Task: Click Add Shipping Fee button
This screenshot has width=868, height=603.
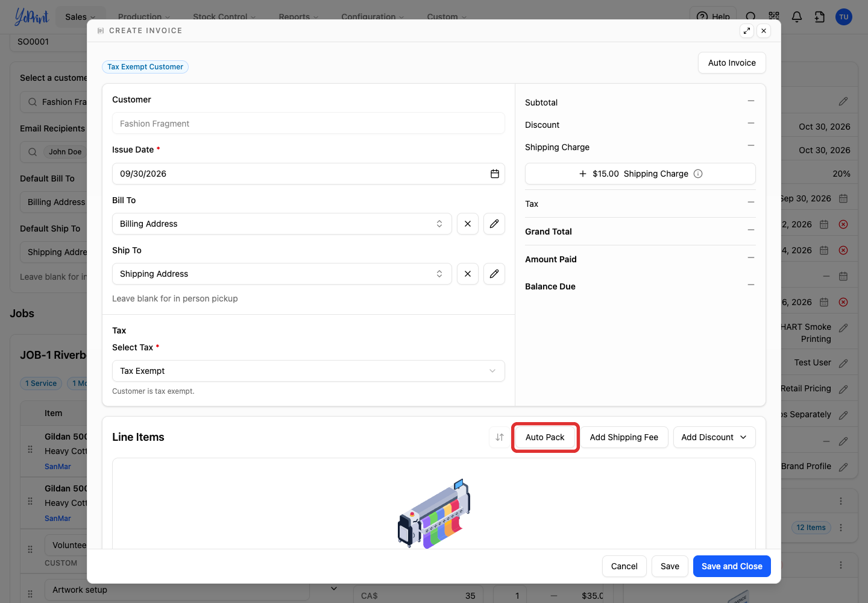Action: pyautogui.click(x=624, y=437)
